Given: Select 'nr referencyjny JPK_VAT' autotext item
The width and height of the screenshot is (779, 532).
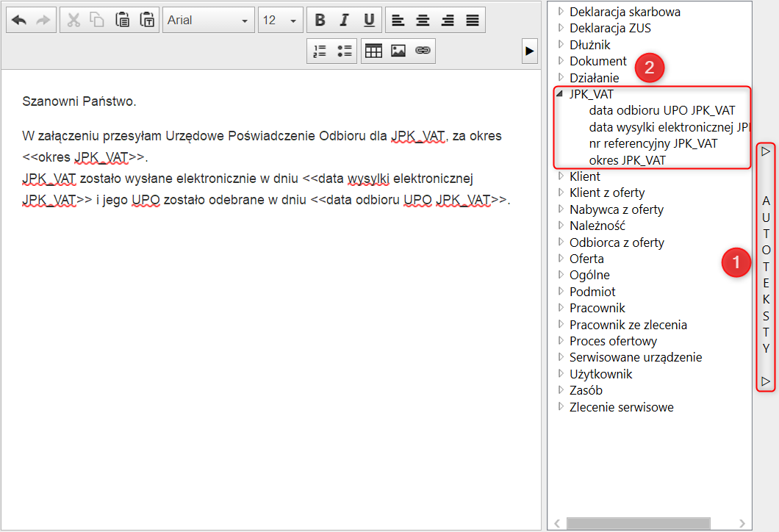Looking at the screenshot, I should pos(653,143).
